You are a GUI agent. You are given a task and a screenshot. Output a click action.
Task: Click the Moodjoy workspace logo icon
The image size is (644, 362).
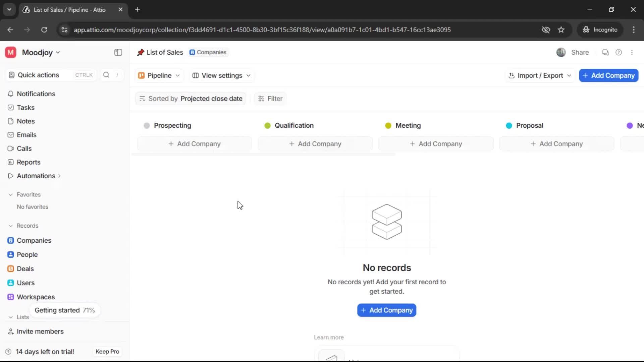(10, 52)
